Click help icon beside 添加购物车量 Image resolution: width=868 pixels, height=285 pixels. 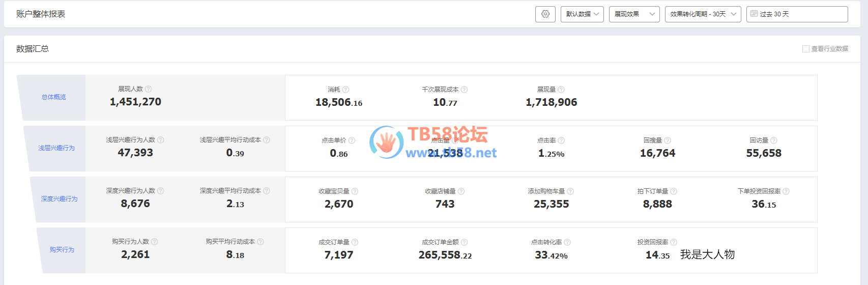pos(570,191)
